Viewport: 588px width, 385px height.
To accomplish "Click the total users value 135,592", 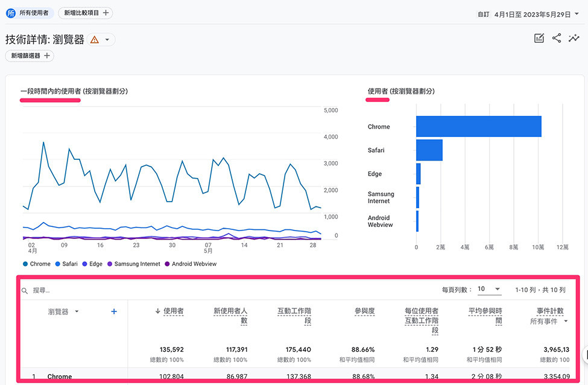I will click(171, 349).
